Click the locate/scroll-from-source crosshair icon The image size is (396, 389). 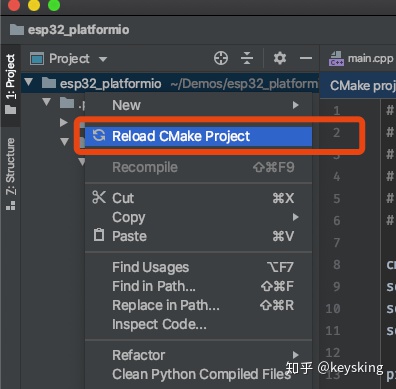221,58
